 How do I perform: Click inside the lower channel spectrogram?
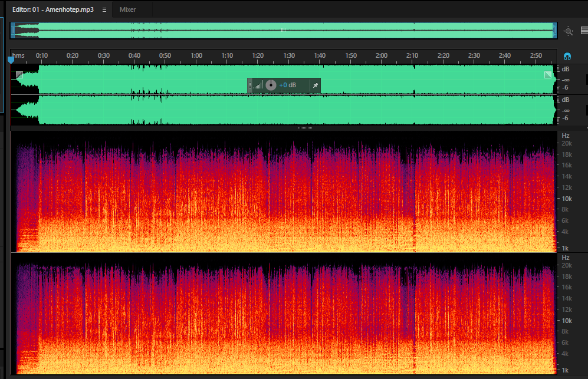coord(284,314)
